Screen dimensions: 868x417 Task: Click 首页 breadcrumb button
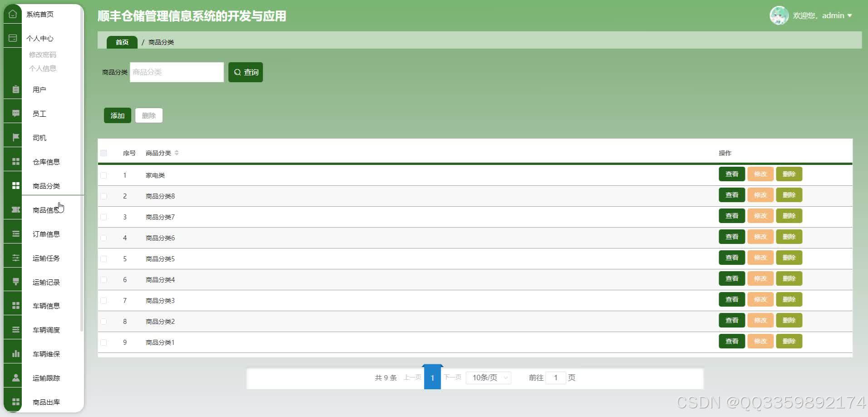pos(122,42)
